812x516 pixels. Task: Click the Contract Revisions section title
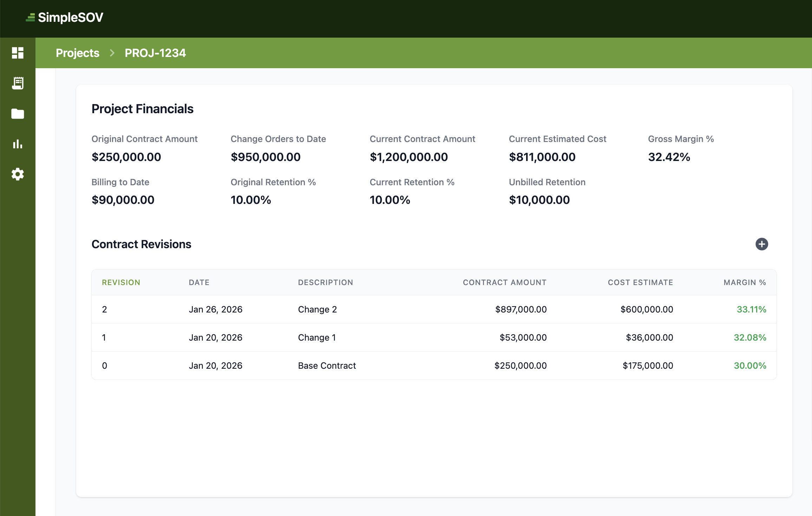(x=141, y=244)
